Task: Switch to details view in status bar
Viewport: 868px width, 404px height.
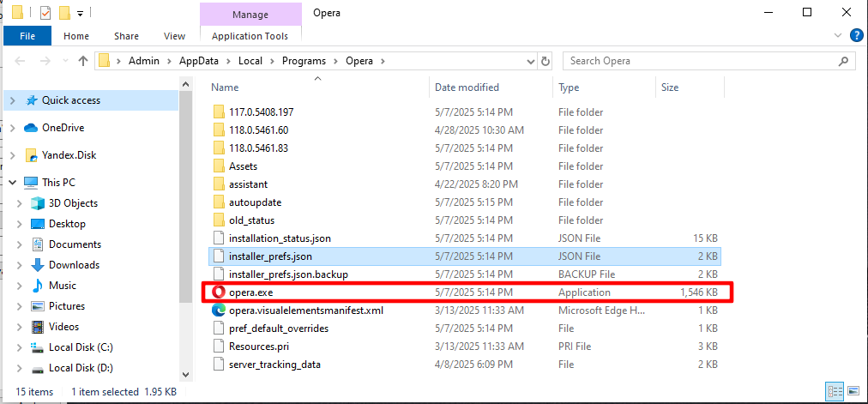Action: coord(835,391)
